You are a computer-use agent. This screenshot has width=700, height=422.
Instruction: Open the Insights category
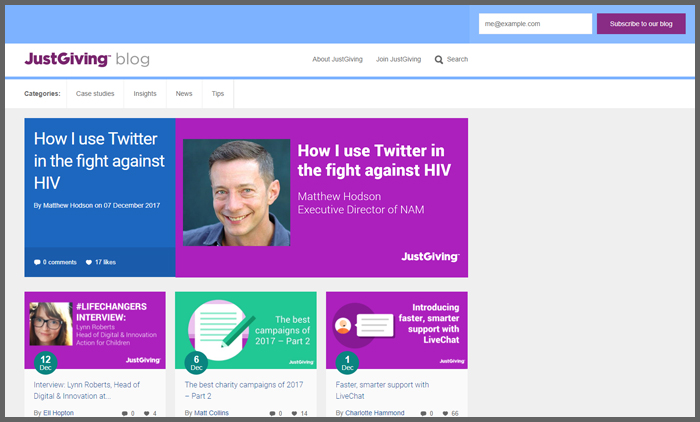145,94
